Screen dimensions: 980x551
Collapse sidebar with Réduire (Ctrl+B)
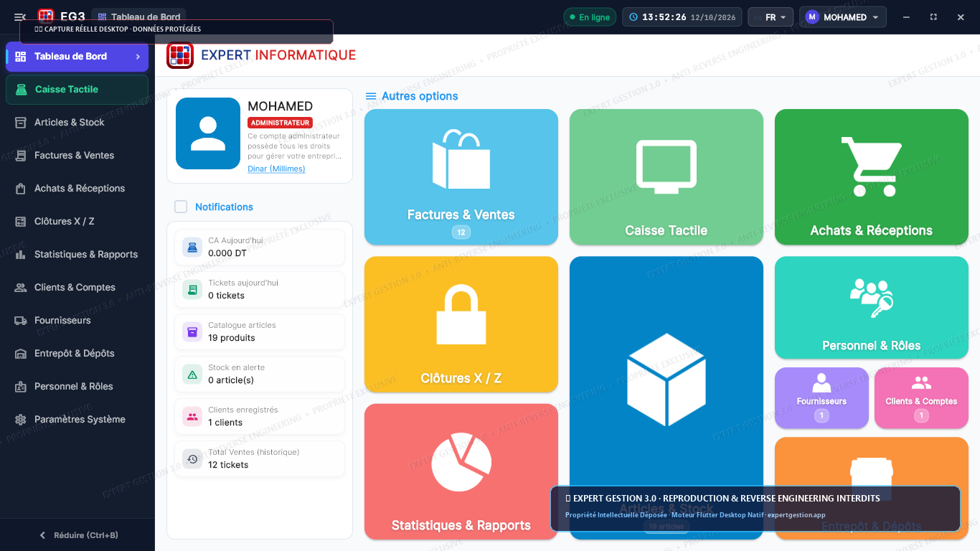pyautogui.click(x=77, y=535)
